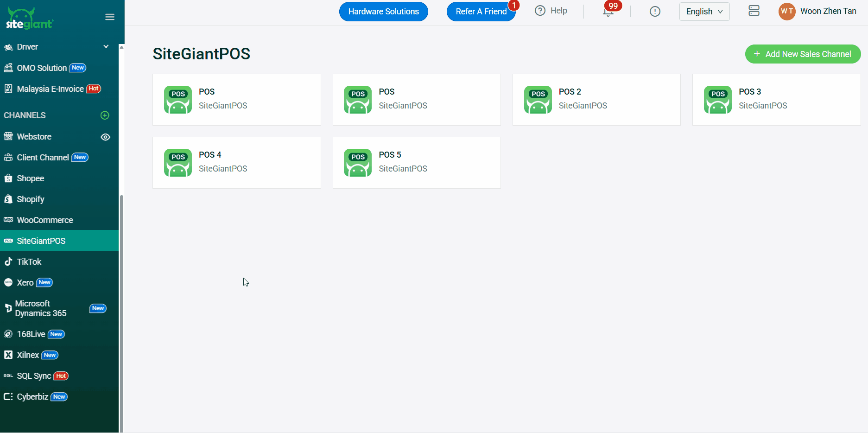Click Add New Sales Channel button
The width and height of the screenshot is (868, 433).
(x=803, y=54)
